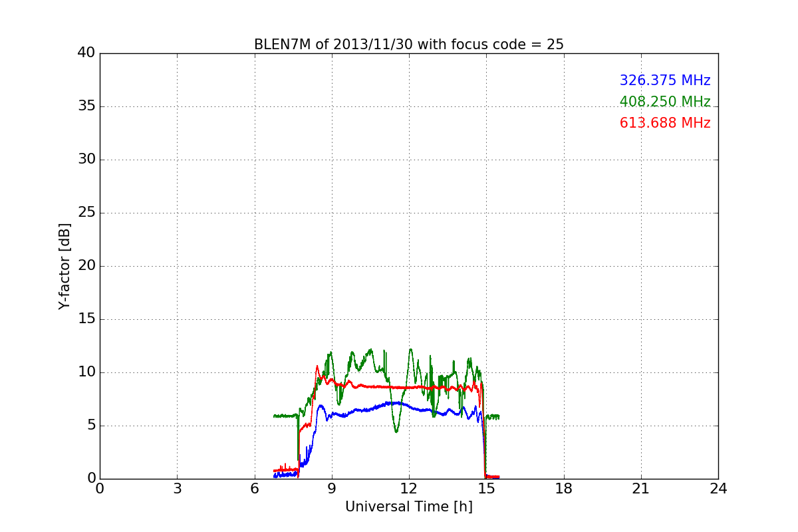798x532 pixels.
Task: Click x-axis tick value 12
Action: point(409,489)
